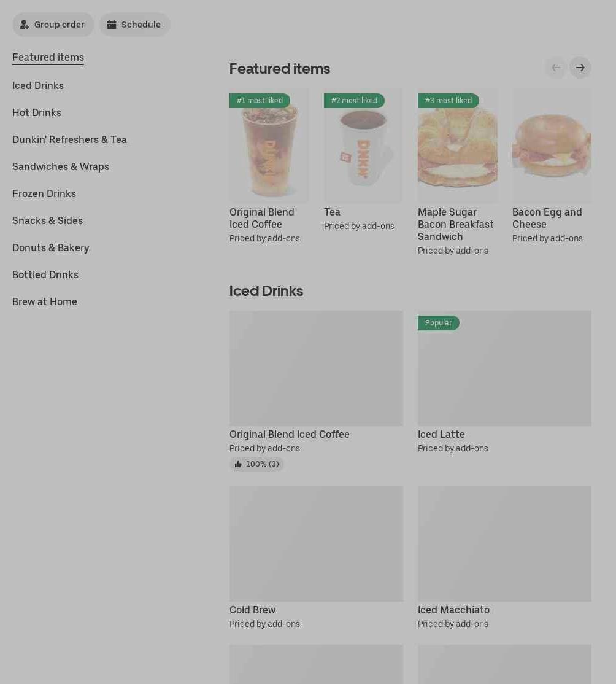The image size is (616, 684).
Task: Go to Dunkin' Refreshers & Tea category
Action: click(x=69, y=139)
